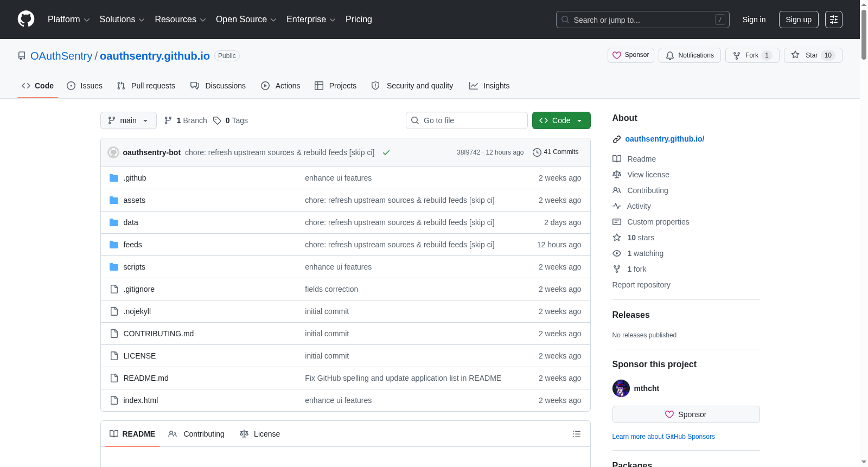Viewport: 868px width, 467px height.
Task: Focus the Search or jump to field
Action: tap(643, 20)
